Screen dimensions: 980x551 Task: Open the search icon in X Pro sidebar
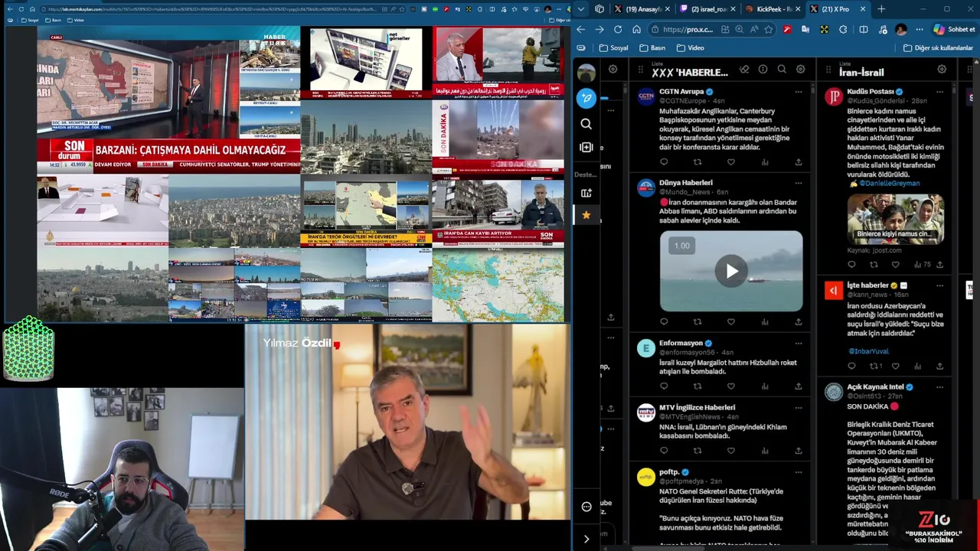point(586,124)
